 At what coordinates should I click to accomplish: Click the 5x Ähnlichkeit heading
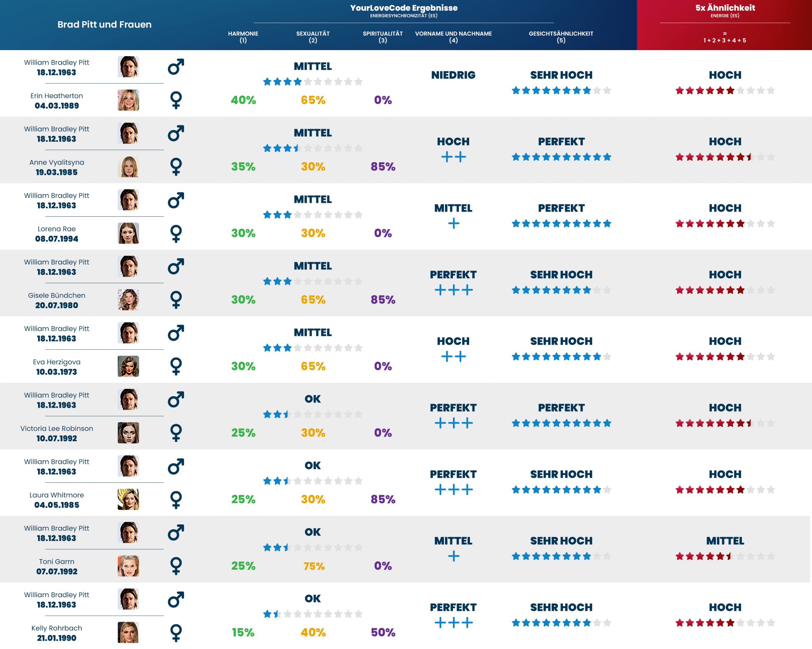[x=725, y=8]
